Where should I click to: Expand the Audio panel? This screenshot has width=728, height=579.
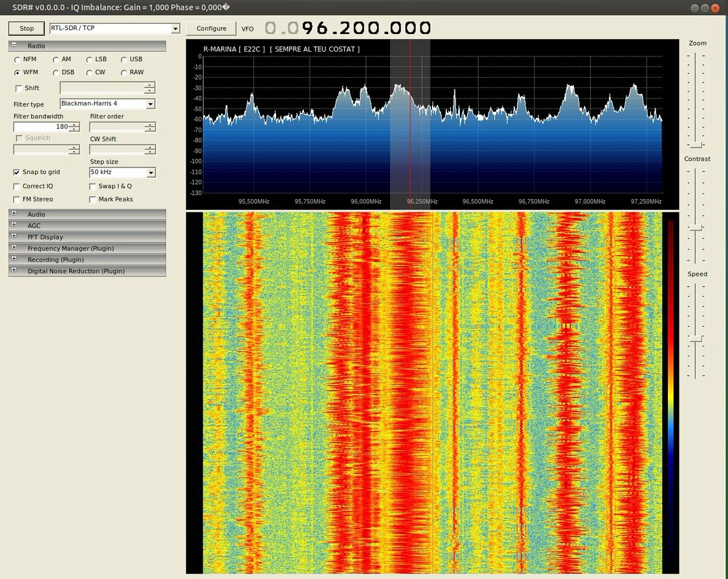(x=14, y=214)
